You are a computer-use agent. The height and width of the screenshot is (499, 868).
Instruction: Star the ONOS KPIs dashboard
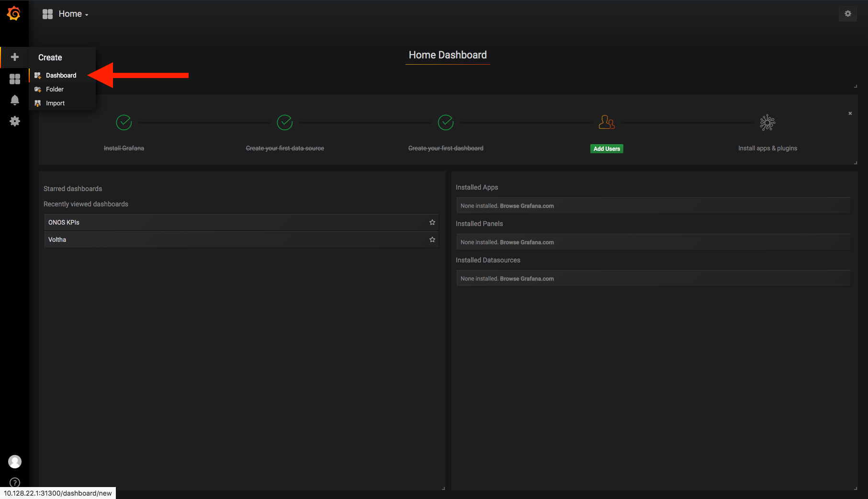click(432, 222)
